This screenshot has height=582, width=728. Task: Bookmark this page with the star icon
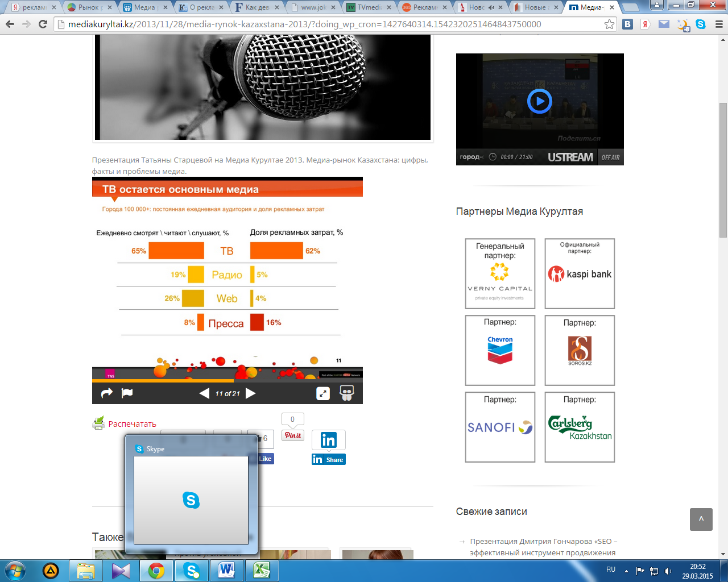(x=609, y=24)
